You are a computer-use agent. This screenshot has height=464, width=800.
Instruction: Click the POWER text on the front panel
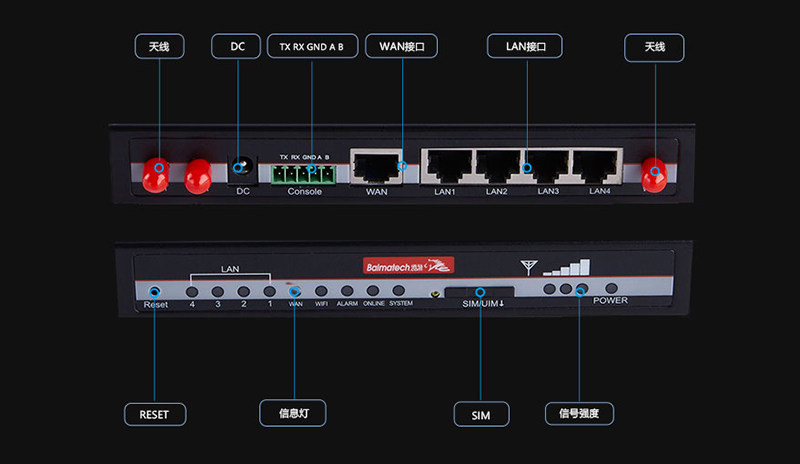click(x=610, y=301)
